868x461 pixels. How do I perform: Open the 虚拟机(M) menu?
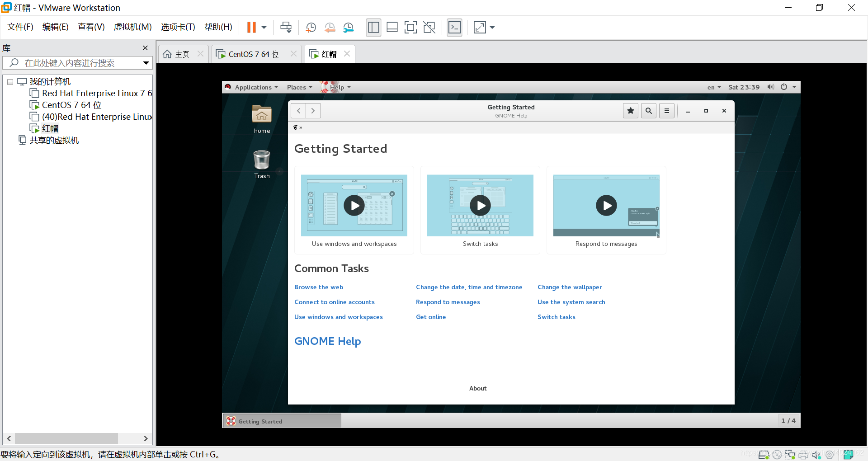pos(132,27)
